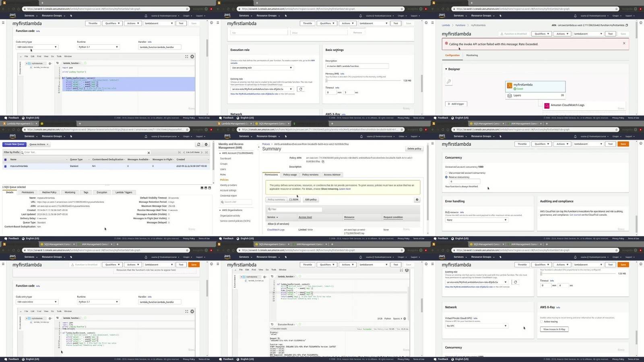
Task: Switch to the Policy usage tab in IAM
Action: coord(290,175)
